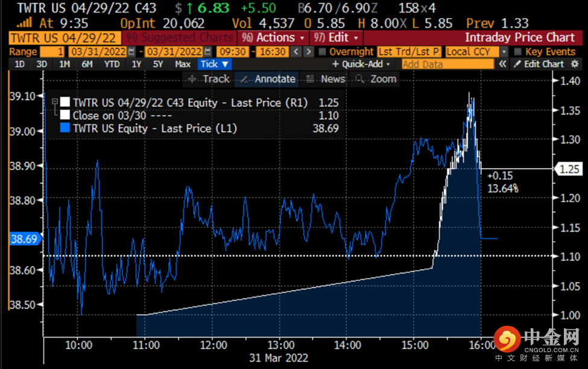
Task: Click the 'Prev 1.33' value in header
Action: point(498,24)
